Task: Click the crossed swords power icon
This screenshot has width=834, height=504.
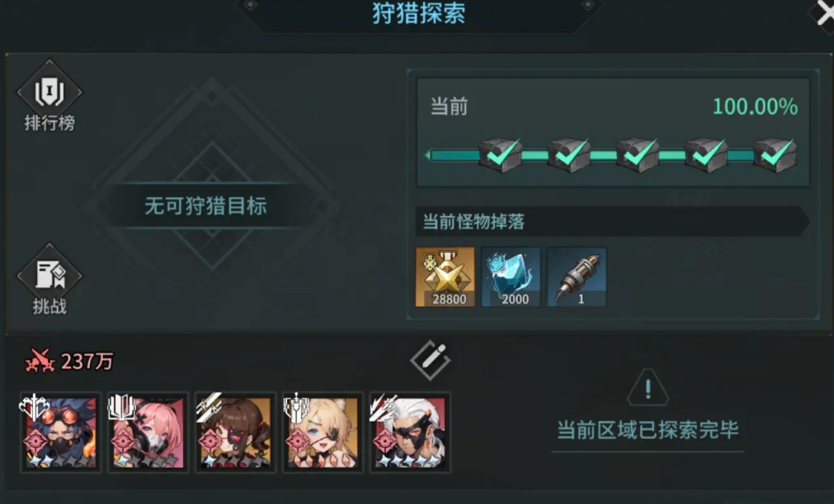Action: pyautogui.click(x=40, y=361)
